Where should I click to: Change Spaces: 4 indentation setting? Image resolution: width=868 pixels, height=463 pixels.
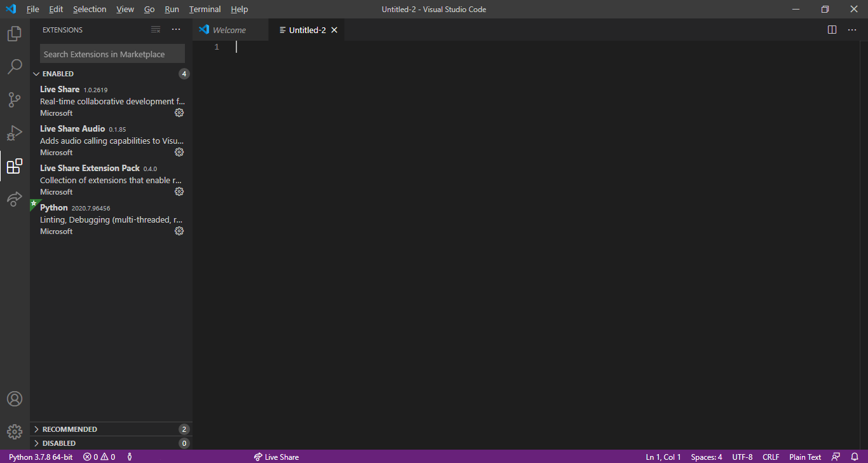(x=707, y=457)
